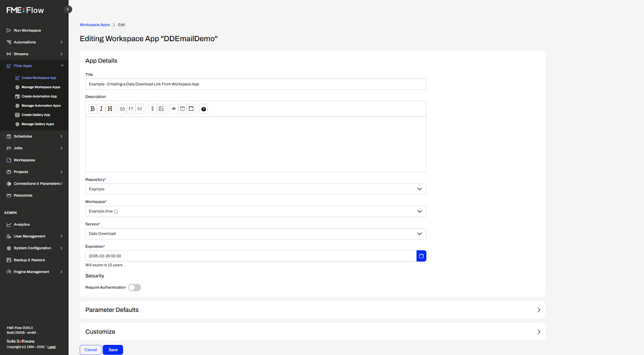
Task: Expand the Jobs sidebar menu
Action: [34, 148]
